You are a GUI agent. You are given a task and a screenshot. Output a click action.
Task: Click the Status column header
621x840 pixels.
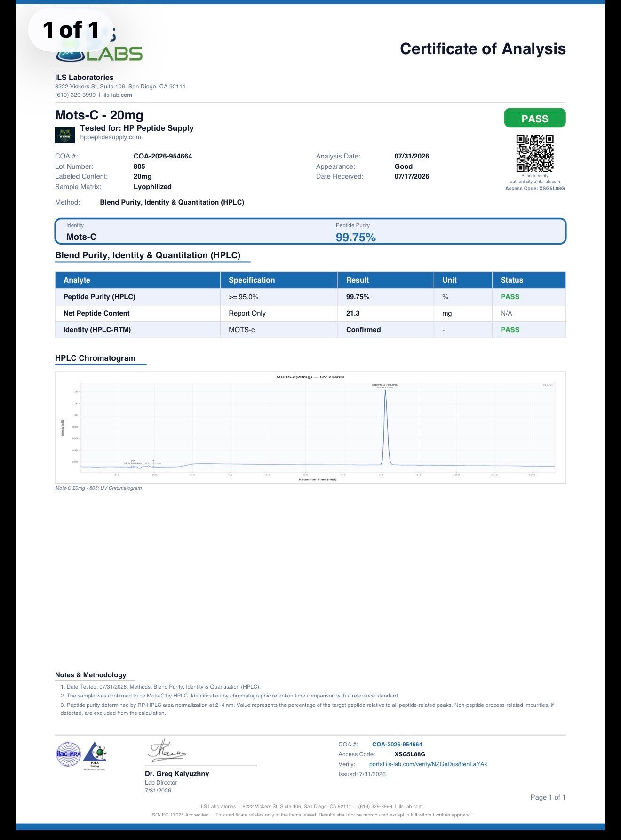click(x=529, y=280)
